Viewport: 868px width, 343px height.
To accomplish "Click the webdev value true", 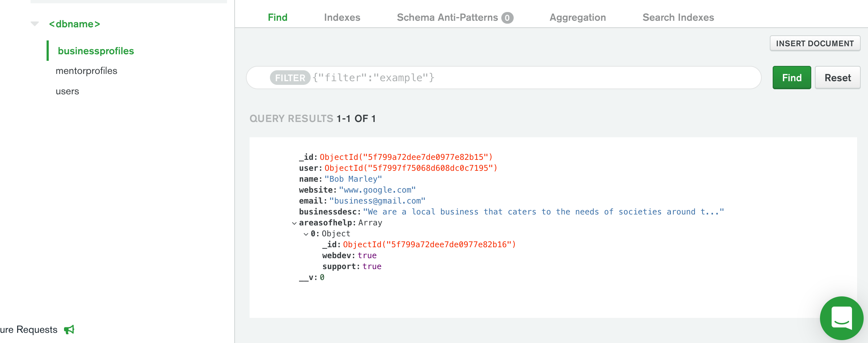I will point(367,256).
